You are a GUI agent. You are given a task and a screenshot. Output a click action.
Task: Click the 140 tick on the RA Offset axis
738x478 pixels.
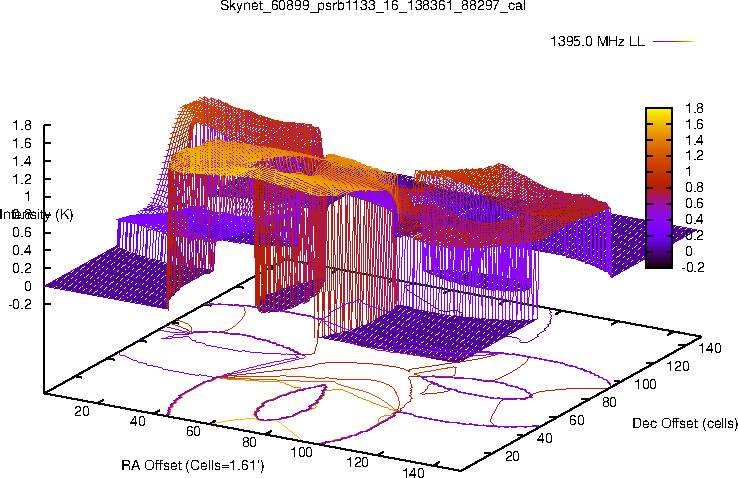coord(413,472)
